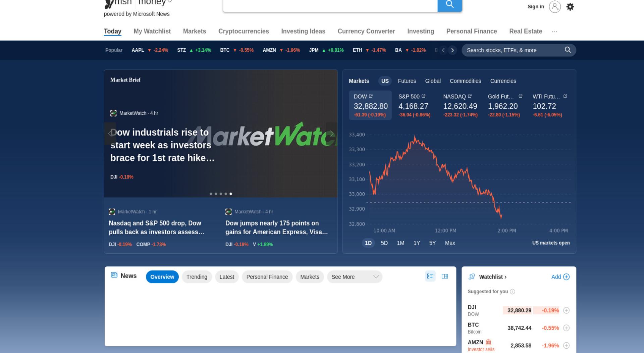
Task: Open the Cryptocurrencies tab
Action: point(244,31)
